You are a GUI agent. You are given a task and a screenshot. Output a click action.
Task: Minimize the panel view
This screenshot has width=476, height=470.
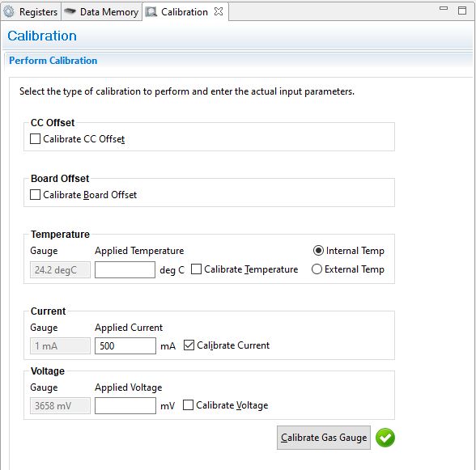click(444, 9)
